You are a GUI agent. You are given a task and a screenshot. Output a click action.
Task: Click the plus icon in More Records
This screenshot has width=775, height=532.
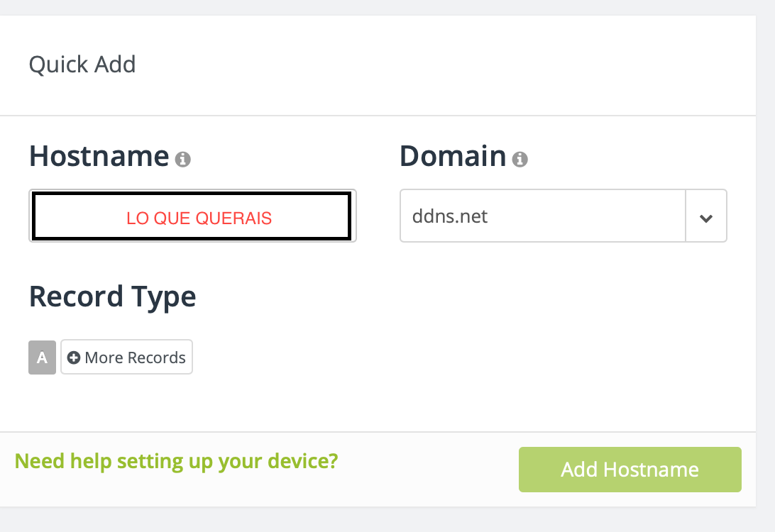74,358
